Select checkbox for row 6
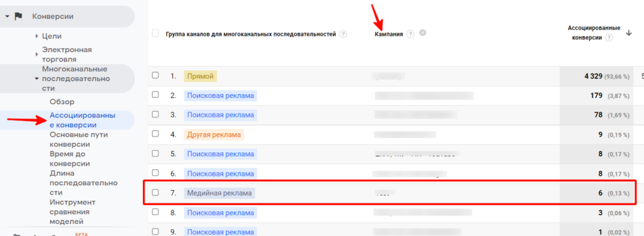 (155, 173)
